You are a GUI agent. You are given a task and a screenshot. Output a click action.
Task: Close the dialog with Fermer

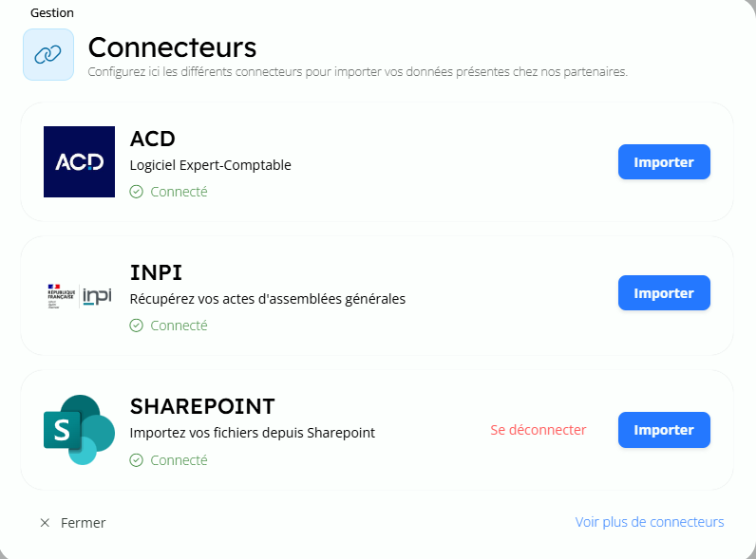click(x=83, y=523)
